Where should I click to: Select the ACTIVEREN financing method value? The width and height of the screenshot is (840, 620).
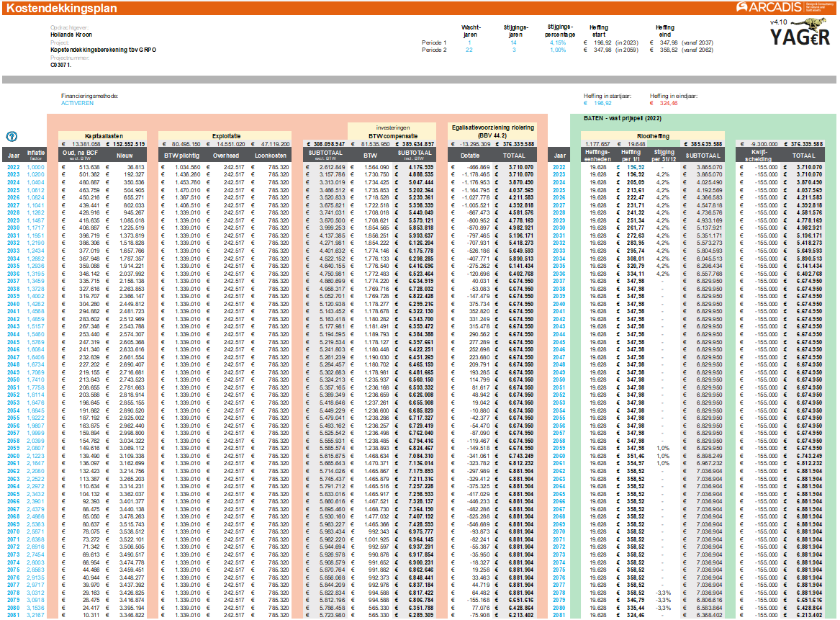click(78, 103)
